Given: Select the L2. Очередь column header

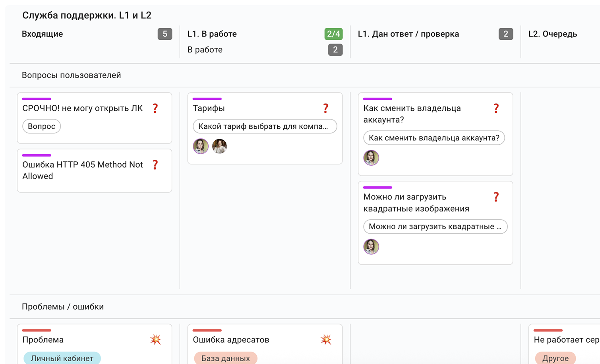Looking at the screenshot, I should point(552,34).
